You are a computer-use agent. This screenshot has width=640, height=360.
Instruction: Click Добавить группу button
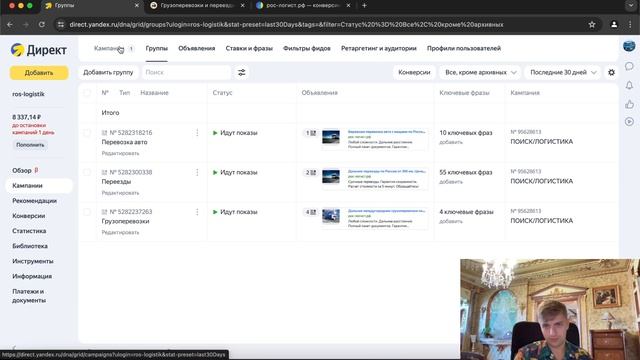click(108, 72)
